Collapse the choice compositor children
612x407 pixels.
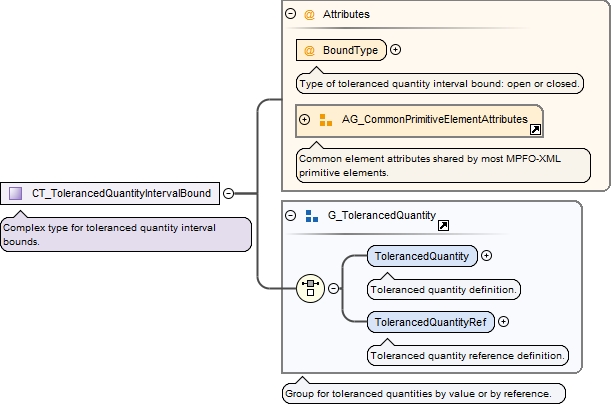(x=333, y=288)
